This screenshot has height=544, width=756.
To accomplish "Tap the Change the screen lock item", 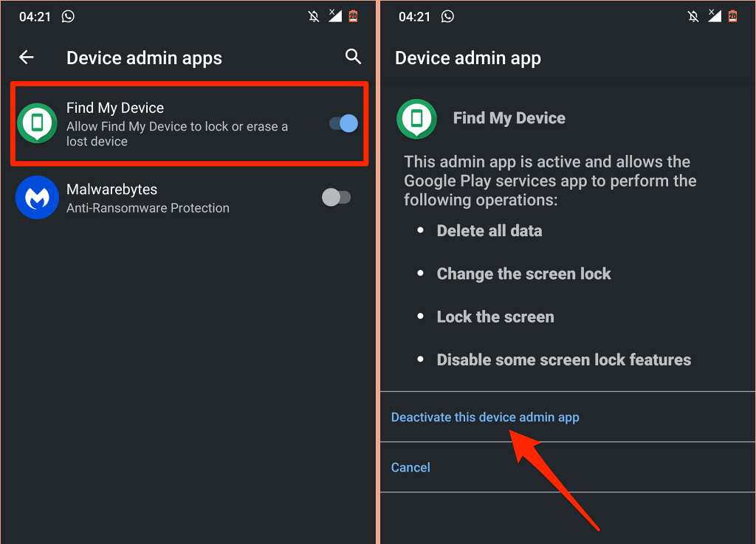I will tap(523, 274).
